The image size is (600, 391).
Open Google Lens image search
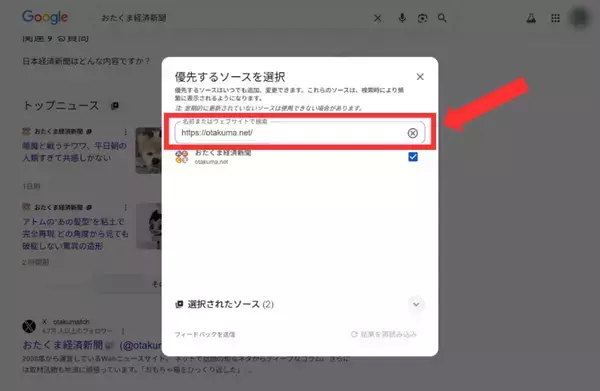(422, 18)
